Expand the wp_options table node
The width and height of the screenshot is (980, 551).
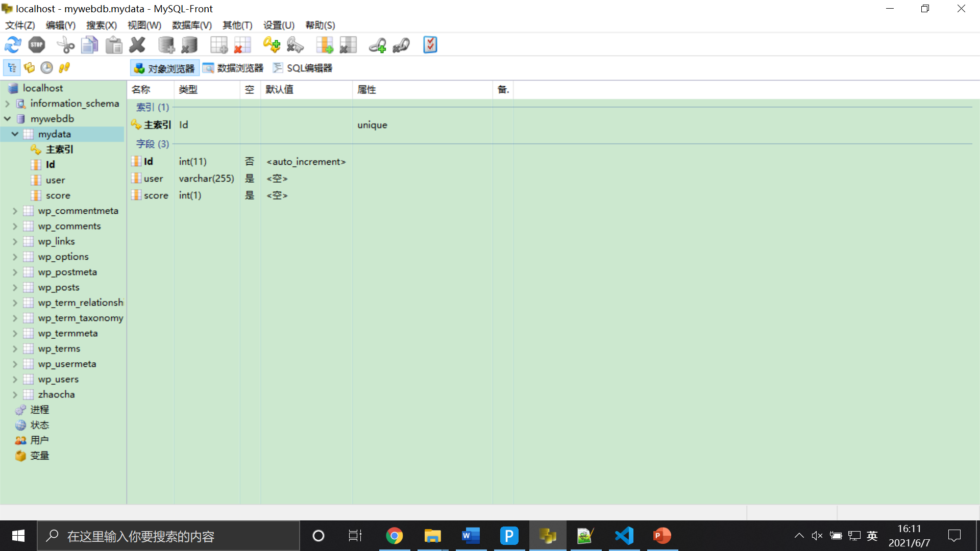point(15,257)
